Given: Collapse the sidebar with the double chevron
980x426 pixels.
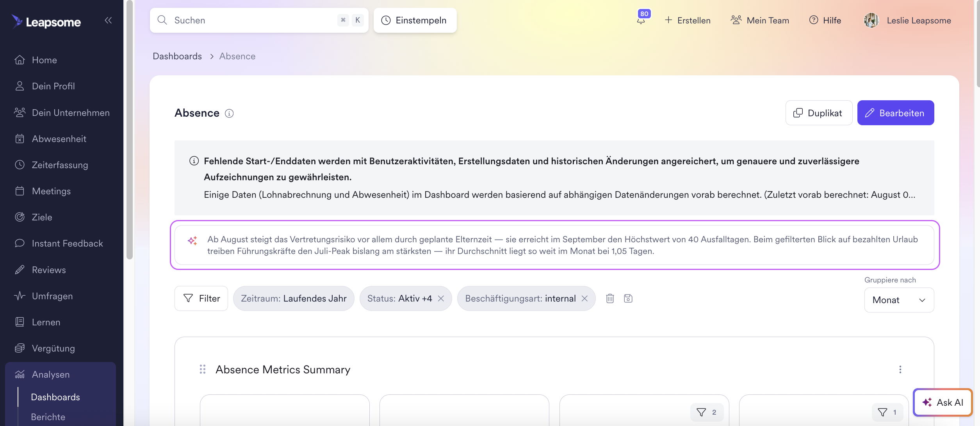Looking at the screenshot, I should pos(108,20).
